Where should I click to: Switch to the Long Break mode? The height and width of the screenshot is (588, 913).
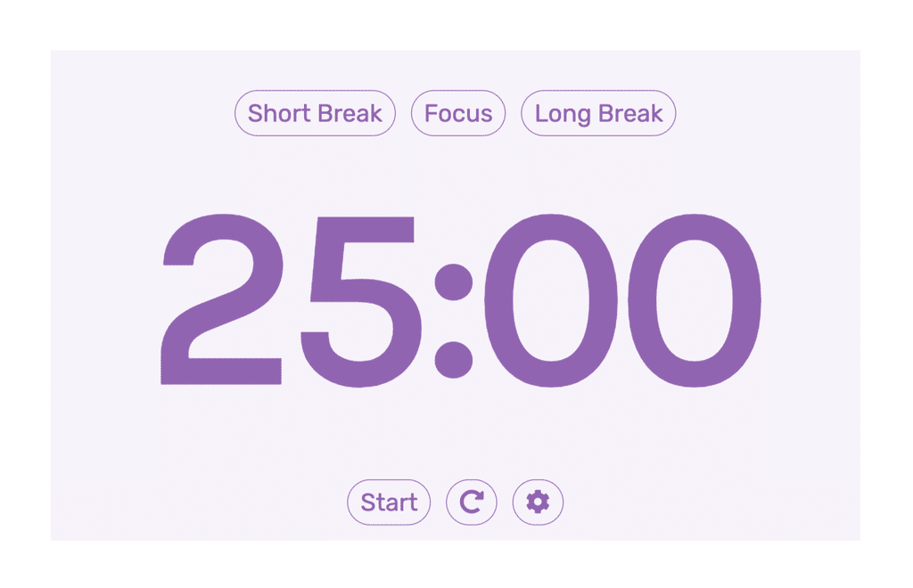point(598,113)
